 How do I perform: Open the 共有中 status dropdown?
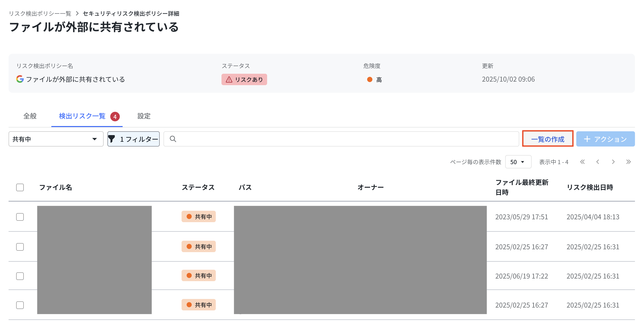[x=56, y=139]
